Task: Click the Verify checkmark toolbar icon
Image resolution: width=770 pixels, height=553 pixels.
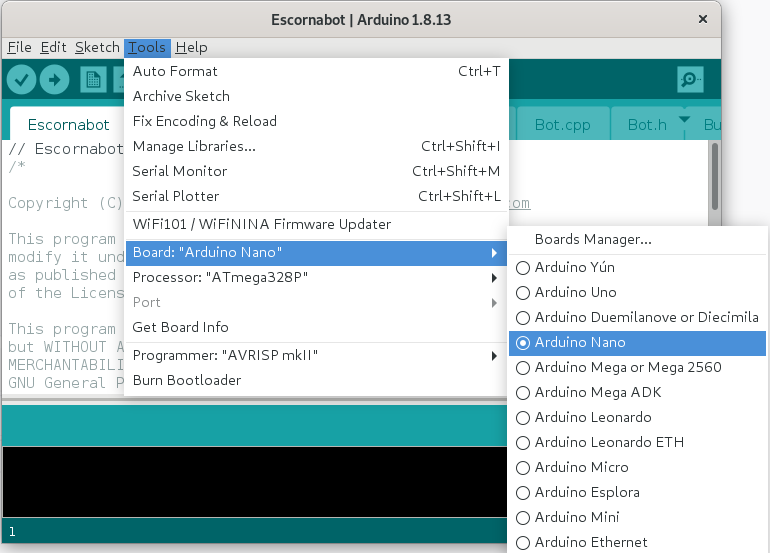Action: (21, 79)
